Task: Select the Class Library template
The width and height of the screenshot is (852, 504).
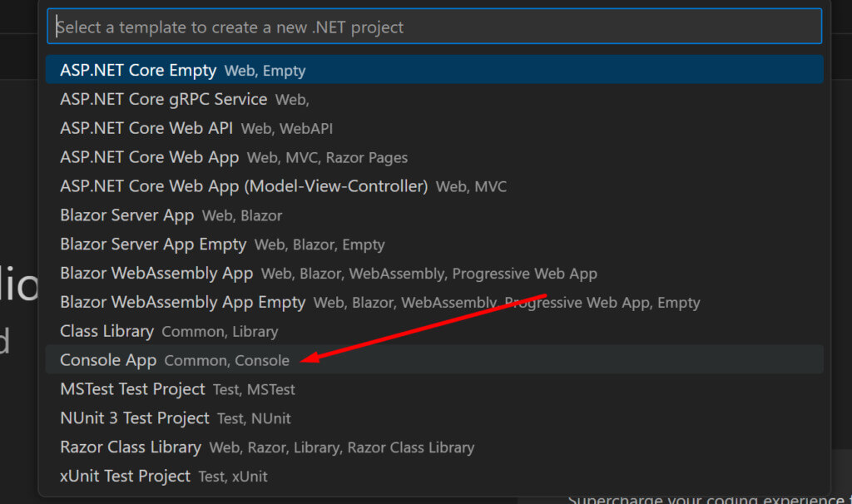Action: tap(106, 331)
